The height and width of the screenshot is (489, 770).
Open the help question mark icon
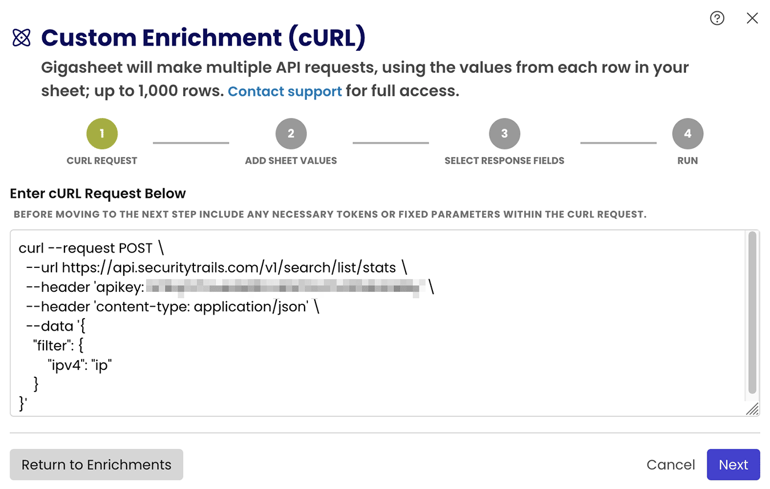click(x=717, y=18)
